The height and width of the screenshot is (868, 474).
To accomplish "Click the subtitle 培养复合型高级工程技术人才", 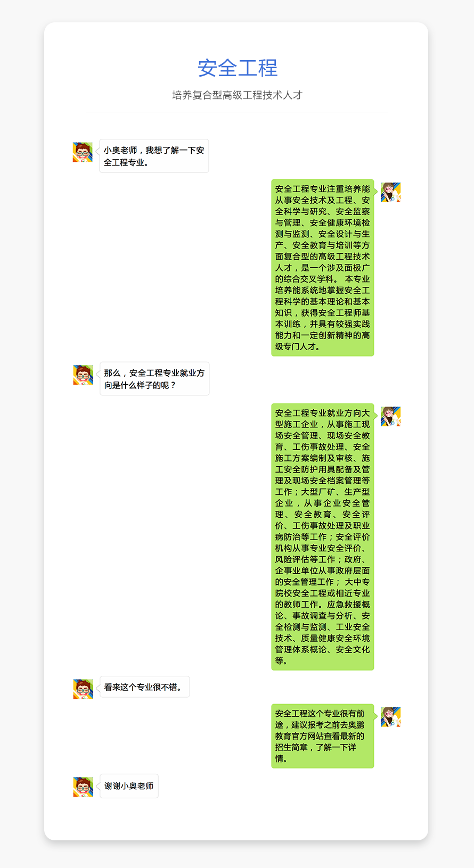I will (237, 95).
